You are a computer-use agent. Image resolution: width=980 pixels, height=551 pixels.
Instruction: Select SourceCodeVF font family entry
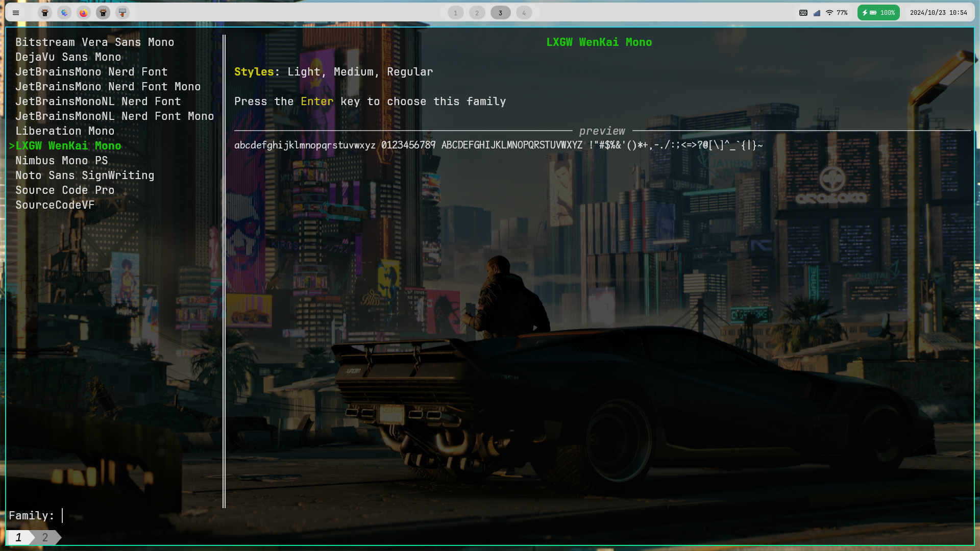55,205
